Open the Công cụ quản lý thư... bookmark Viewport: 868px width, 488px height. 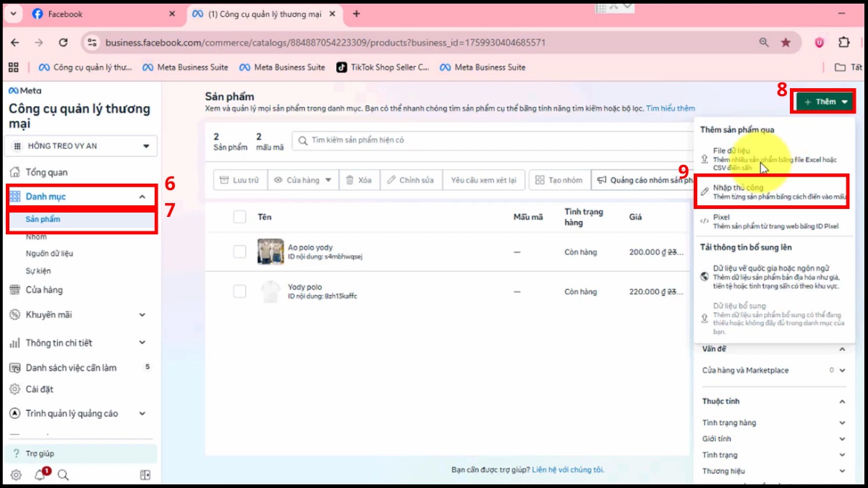coord(85,67)
